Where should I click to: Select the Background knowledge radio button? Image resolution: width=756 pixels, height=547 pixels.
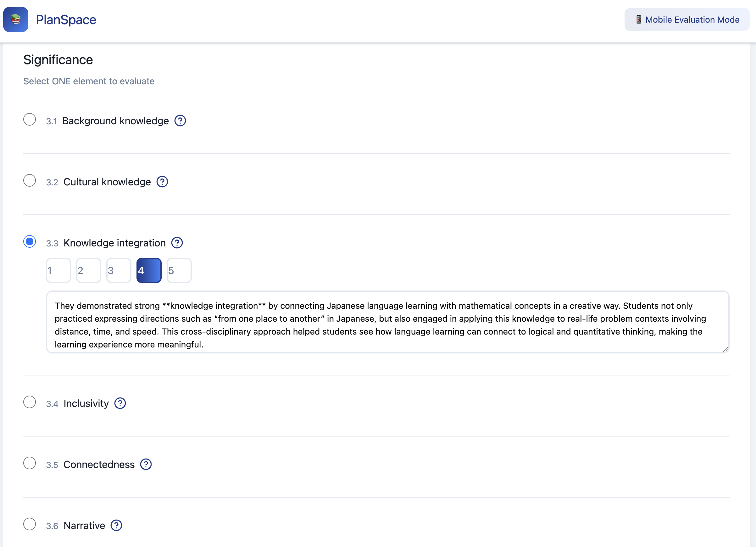coord(30,119)
